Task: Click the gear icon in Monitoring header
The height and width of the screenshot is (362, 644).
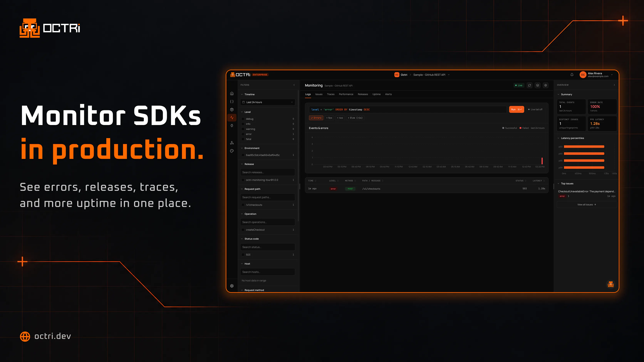Action: pos(546,85)
